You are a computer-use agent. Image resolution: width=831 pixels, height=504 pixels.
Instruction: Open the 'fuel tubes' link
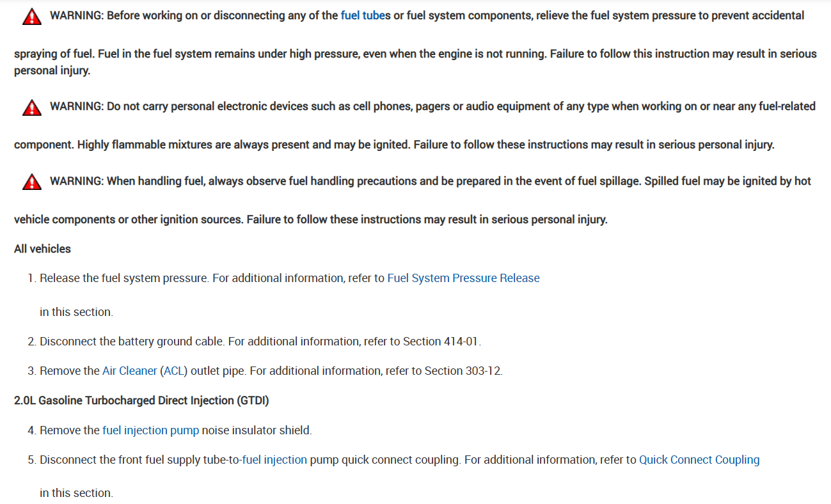[x=363, y=15]
